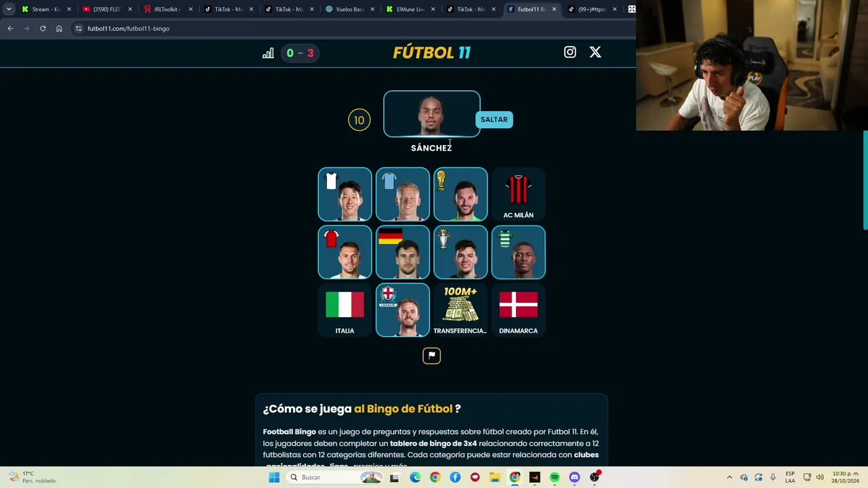
Task: Switch to the Stream - Kick tab
Action: [x=46, y=9]
